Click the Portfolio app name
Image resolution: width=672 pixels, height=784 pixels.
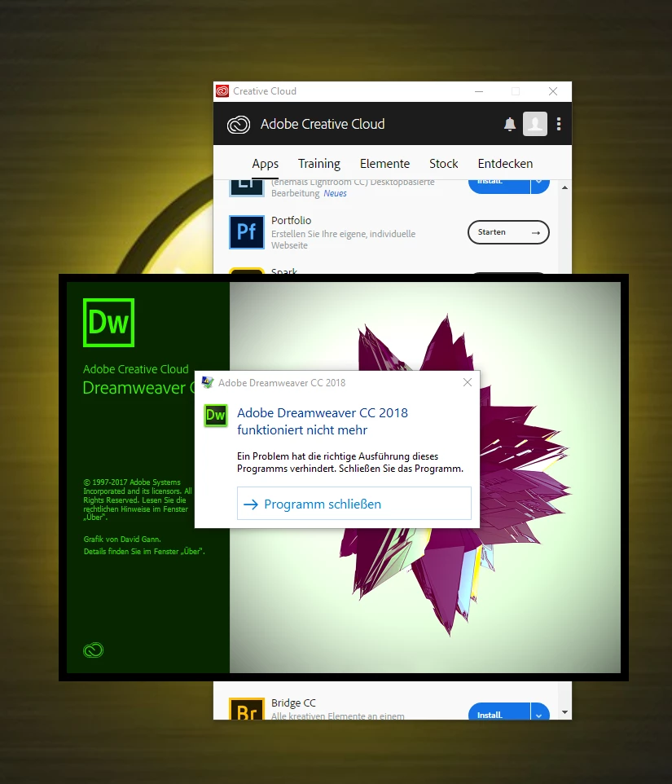(292, 221)
